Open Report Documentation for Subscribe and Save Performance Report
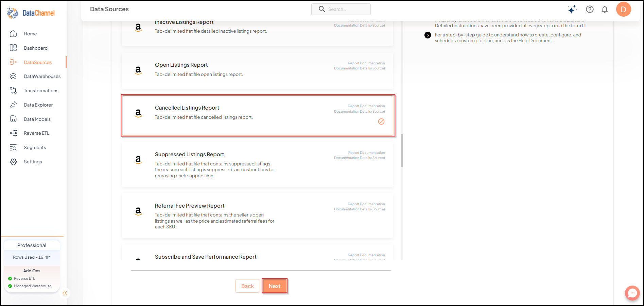 pyautogui.click(x=366, y=255)
